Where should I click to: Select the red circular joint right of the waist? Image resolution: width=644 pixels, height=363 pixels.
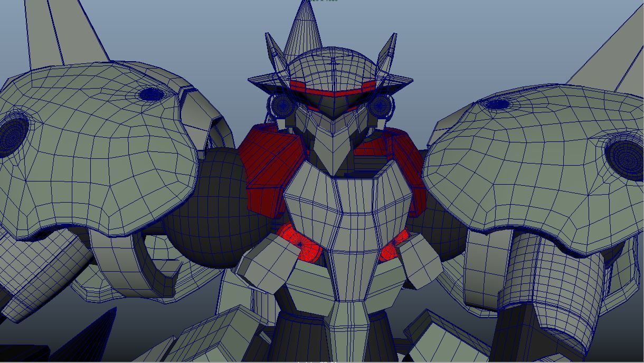(393, 247)
